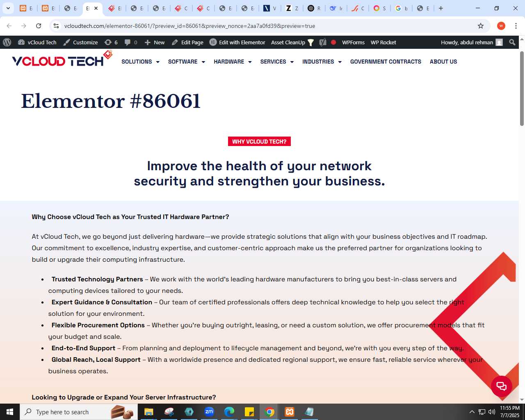Open the New content menu
Viewport: 525px width, 420px height.
[x=155, y=42]
